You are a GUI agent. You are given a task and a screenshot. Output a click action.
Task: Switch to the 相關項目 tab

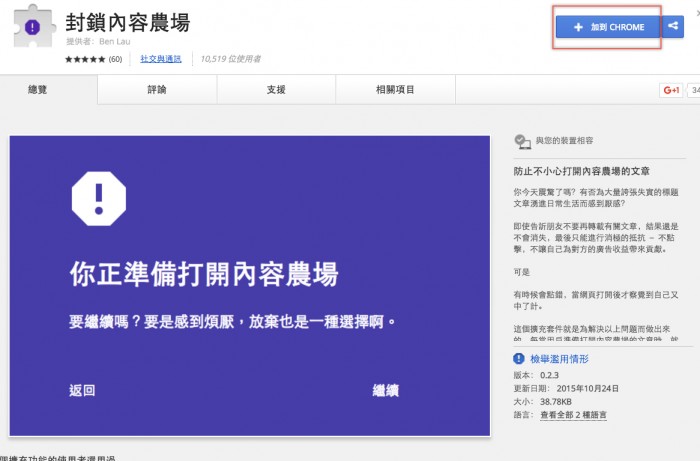[x=395, y=90]
